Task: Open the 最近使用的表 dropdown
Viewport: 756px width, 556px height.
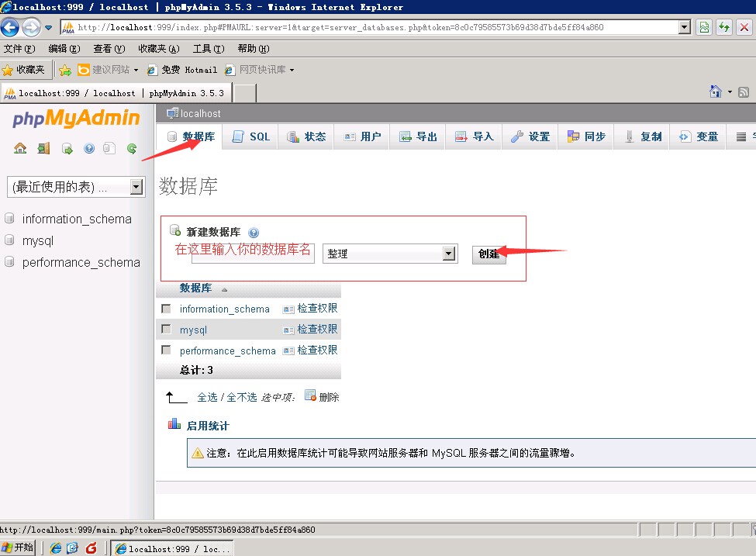Action: point(76,187)
